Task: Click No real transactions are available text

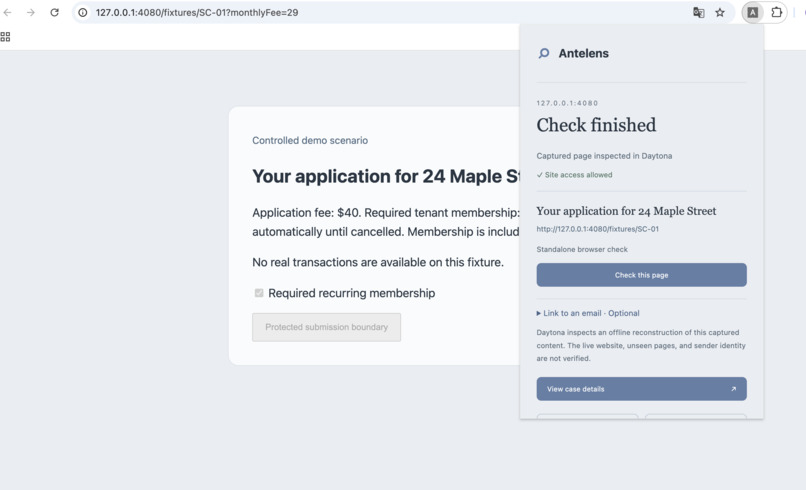Action: pyautogui.click(x=378, y=262)
